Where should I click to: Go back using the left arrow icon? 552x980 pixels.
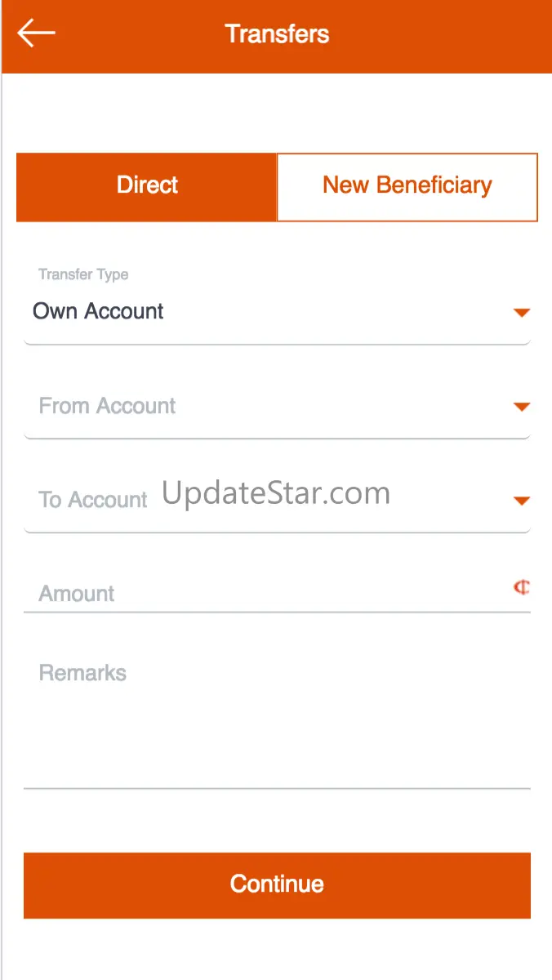coord(36,33)
